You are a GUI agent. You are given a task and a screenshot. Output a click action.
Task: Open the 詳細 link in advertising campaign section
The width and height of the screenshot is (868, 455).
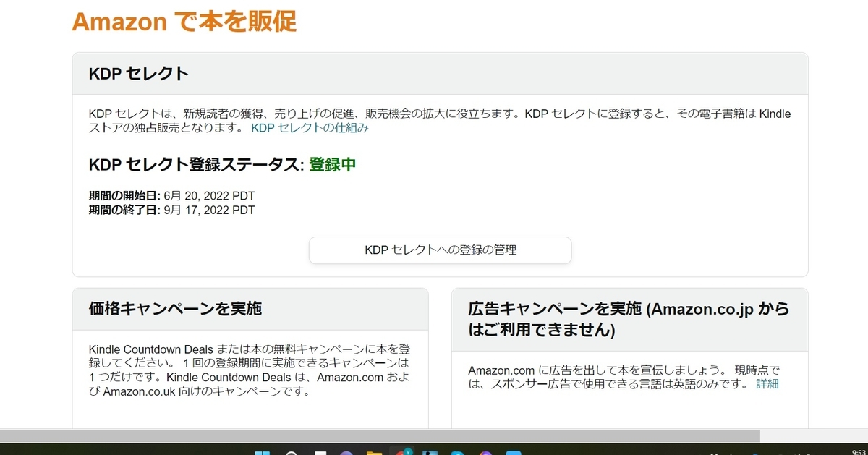click(x=767, y=384)
